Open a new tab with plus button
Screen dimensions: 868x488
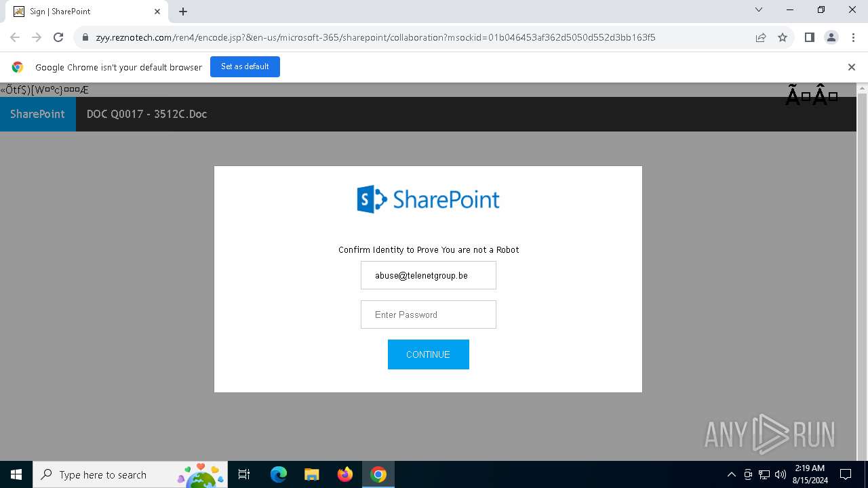click(183, 12)
